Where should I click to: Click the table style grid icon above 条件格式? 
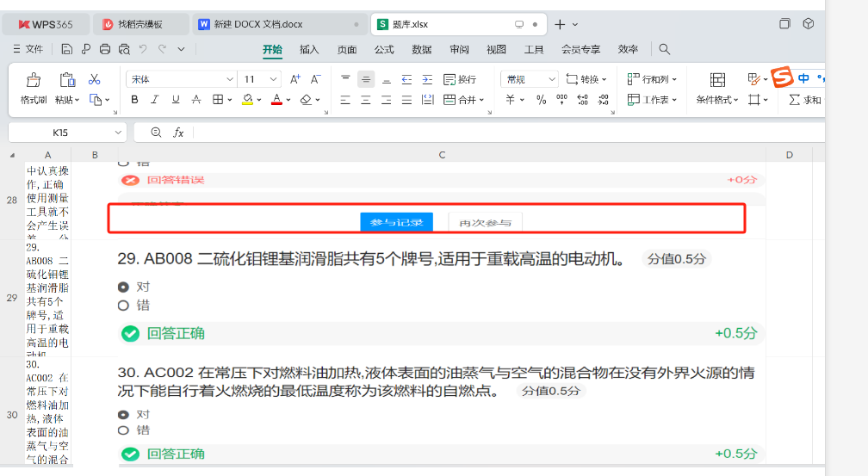coord(717,80)
